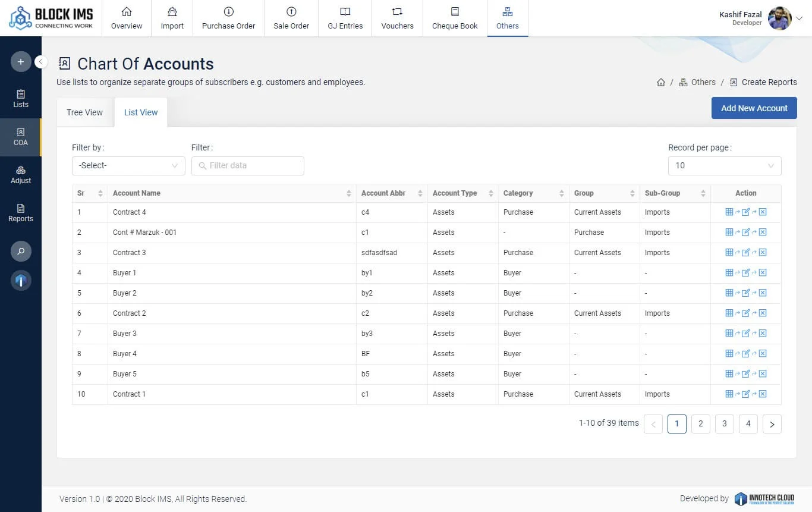Click the home icon in the breadcrumb
The image size is (812, 512).
[660, 83]
